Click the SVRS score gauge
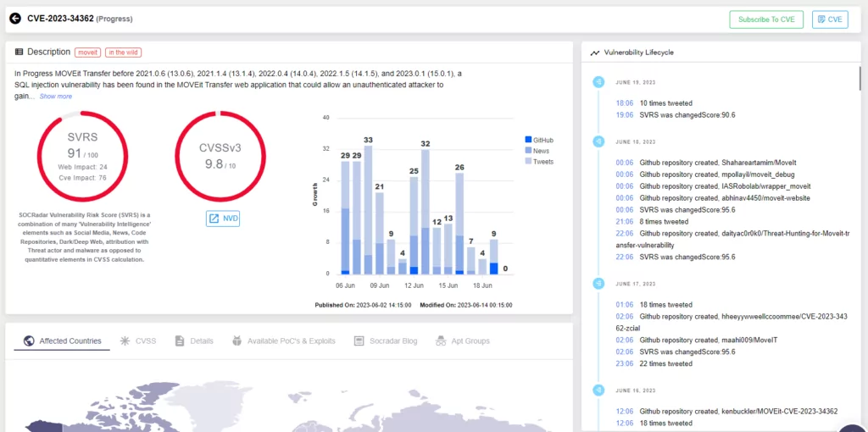868x432 pixels. click(82, 156)
